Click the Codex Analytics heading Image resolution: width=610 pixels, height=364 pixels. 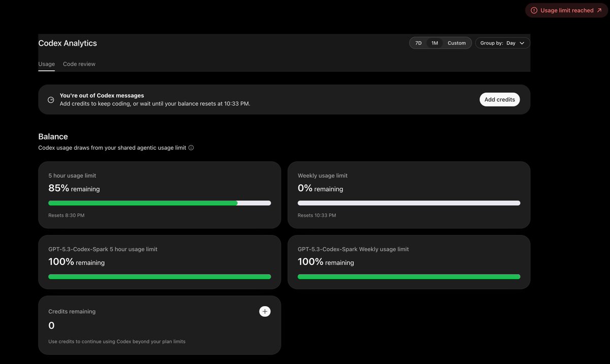pos(68,43)
